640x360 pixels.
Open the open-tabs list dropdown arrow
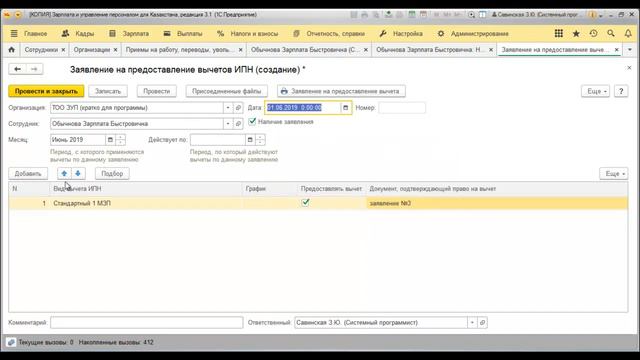click(630, 49)
